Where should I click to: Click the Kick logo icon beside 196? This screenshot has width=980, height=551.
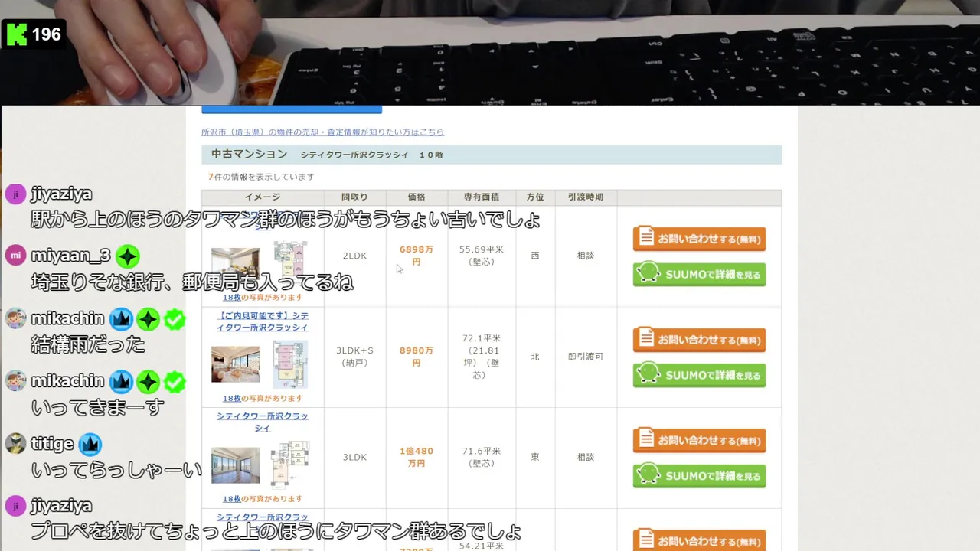pos(16,34)
